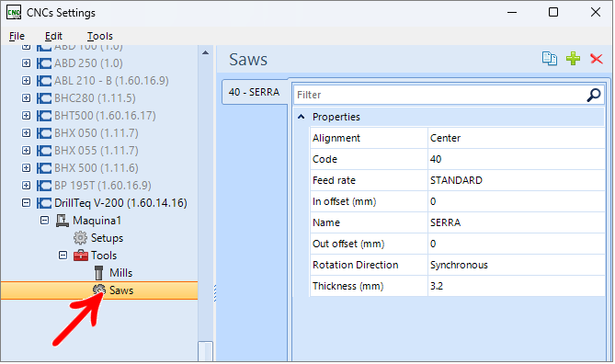Image resolution: width=615 pixels, height=364 pixels.
Task: Select the ABL 210 - B (1.60.16.9) label
Action: [111, 81]
